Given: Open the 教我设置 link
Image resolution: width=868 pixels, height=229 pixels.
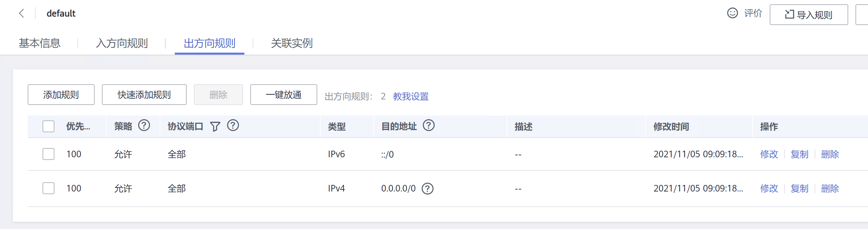Looking at the screenshot, I should [410, 96].
